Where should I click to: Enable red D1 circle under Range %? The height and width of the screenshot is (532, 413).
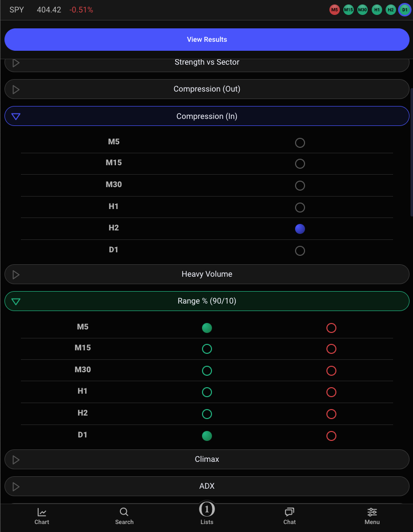331,436
